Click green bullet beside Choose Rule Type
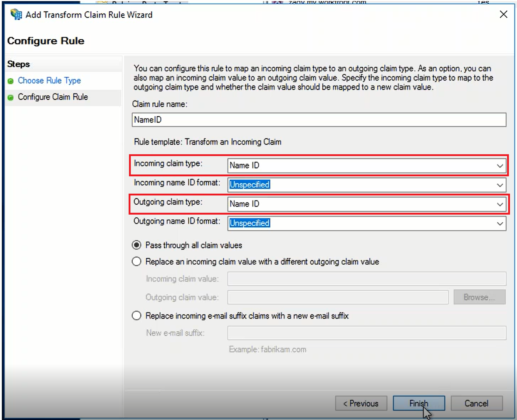Screen dimensions: 517x420 click(x=11, y=81)
